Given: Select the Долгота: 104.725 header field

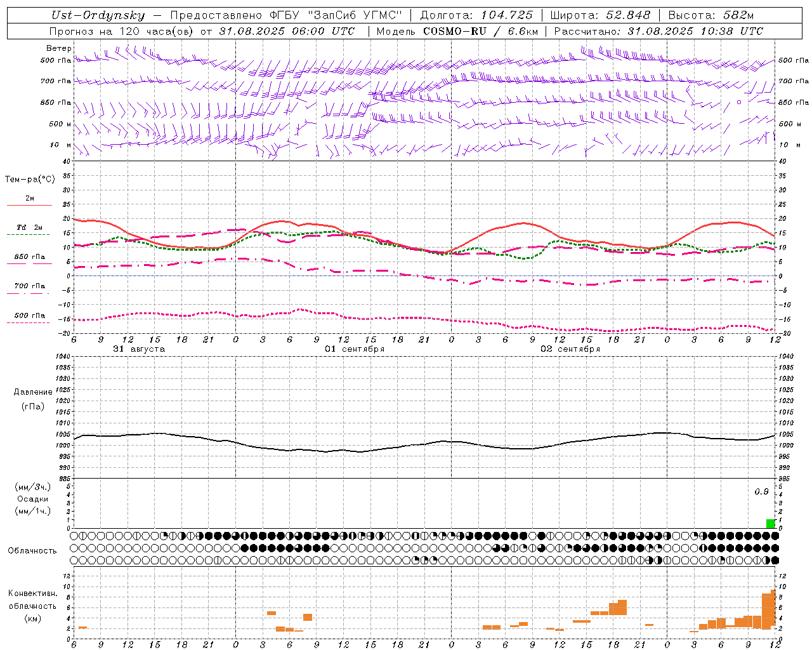Looking at the screenshot, I should point(476,15).
